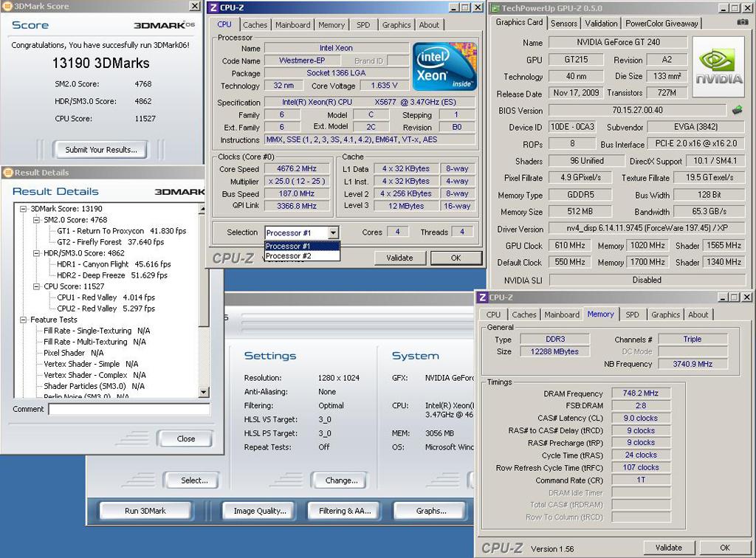The image size is (756, 558).
Task: Select the HDR2 - Deep Freeze row
Action: coord(112,275)
